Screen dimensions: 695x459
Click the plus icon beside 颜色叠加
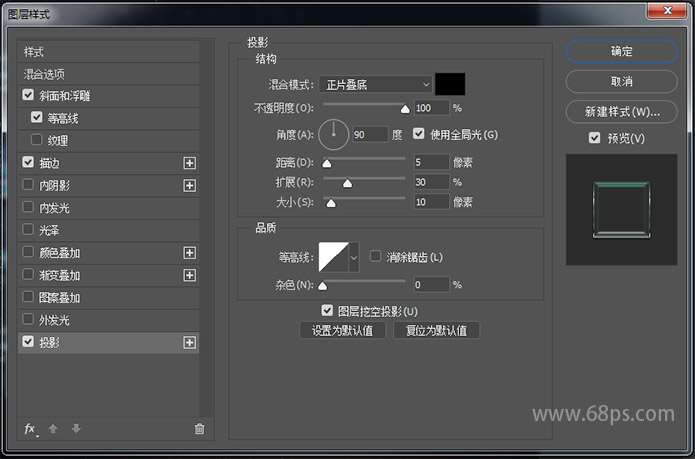[189, 253]
